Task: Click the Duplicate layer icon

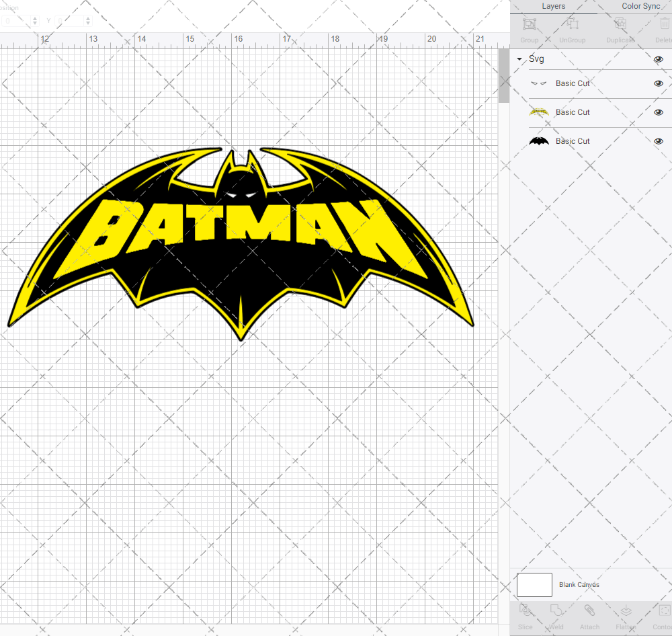Action: click(620, 24)
